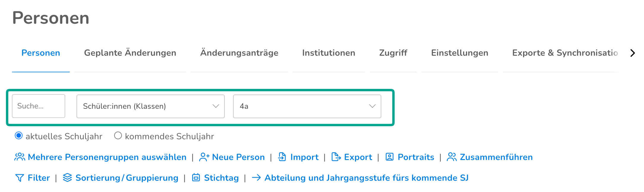Open the Institutionen tab
The height and width of the screenshot is (192, 644).
pyautogui.click(x=329, y=53)
